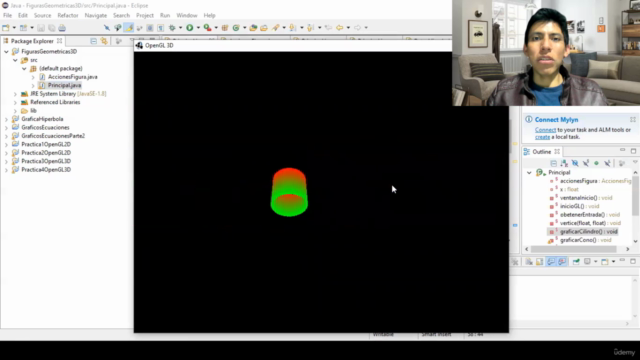640x360 pixels.
Task: Select the Outline view tab
Action: 541,152
